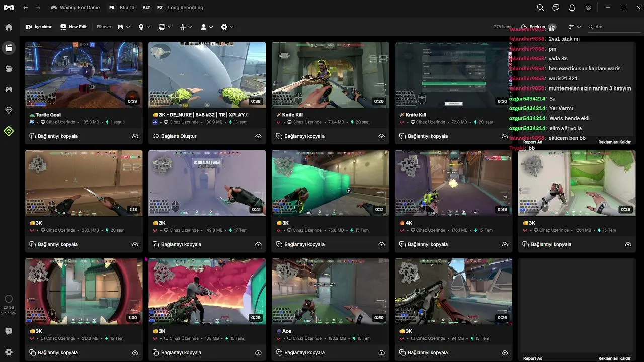This screenshot has height=362, width=644.
Task: Upload the Turtle Goal clip to cloud
Action: pos(135,136)
